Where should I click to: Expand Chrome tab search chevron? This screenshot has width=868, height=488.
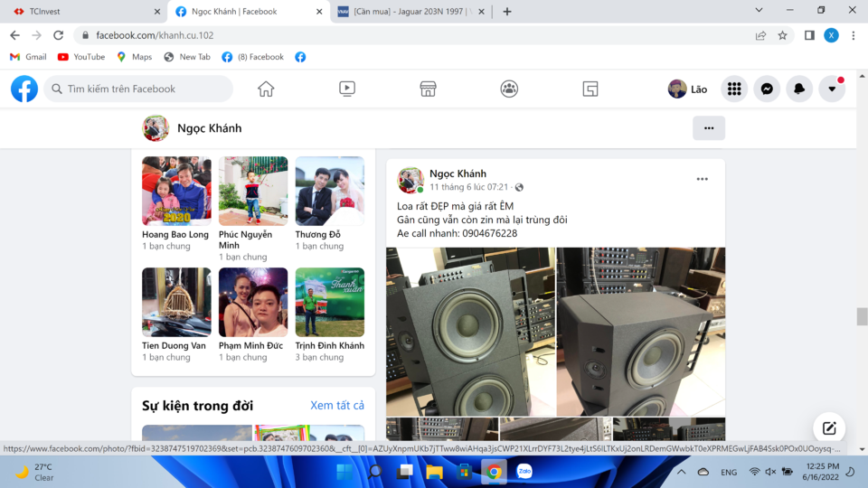(x=759, y=11)
